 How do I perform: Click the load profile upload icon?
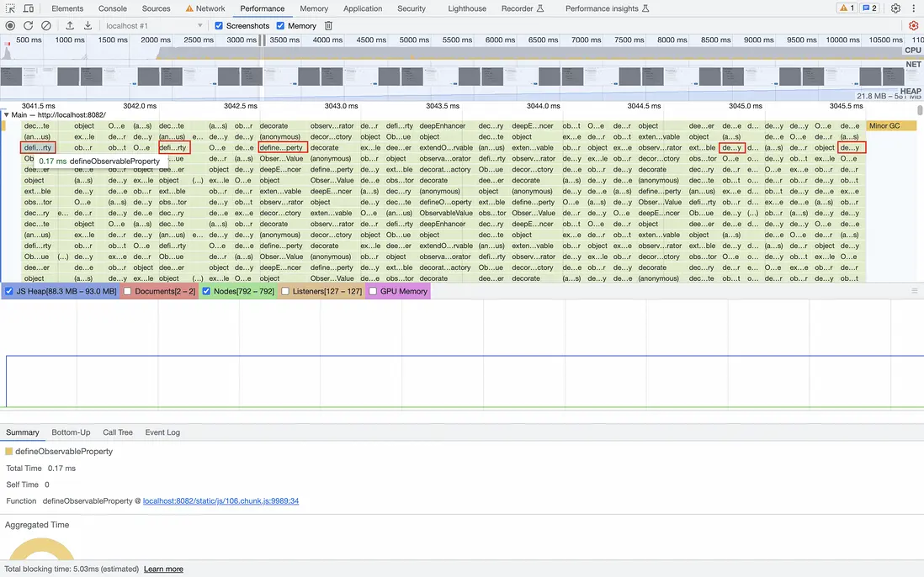click(70, 26)
